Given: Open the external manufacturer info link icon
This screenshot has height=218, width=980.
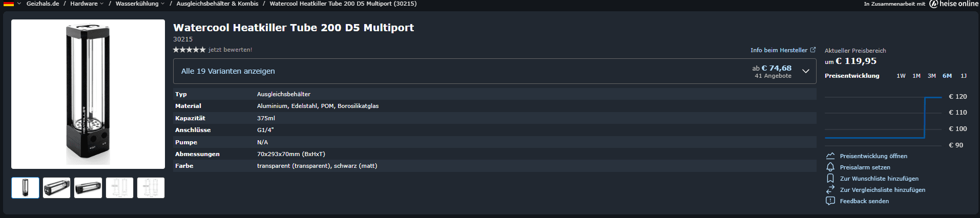Looking at the screenshot, I should (813, 50).
